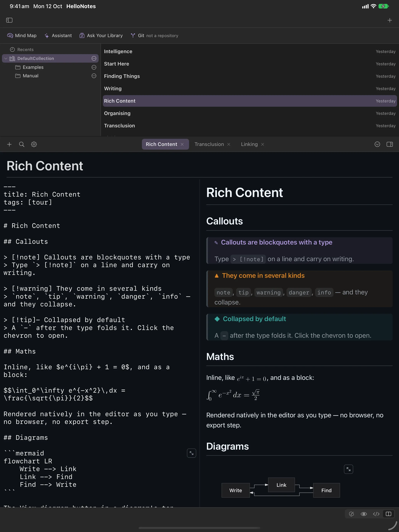Open the Writing note
Image resolution: width=399 pixels, height=532 pixels.
[250, 89]
